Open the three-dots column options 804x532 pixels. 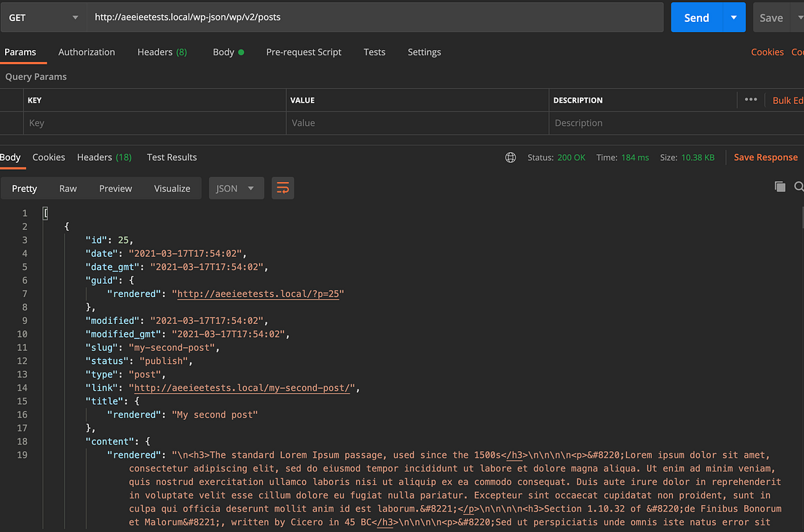(x=751, y=100)
